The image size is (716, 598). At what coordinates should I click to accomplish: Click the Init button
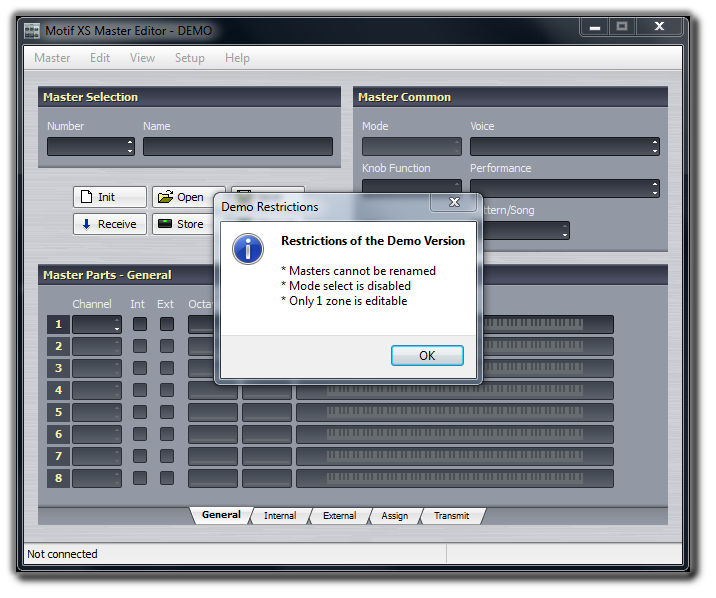click(x=110, y=197)
